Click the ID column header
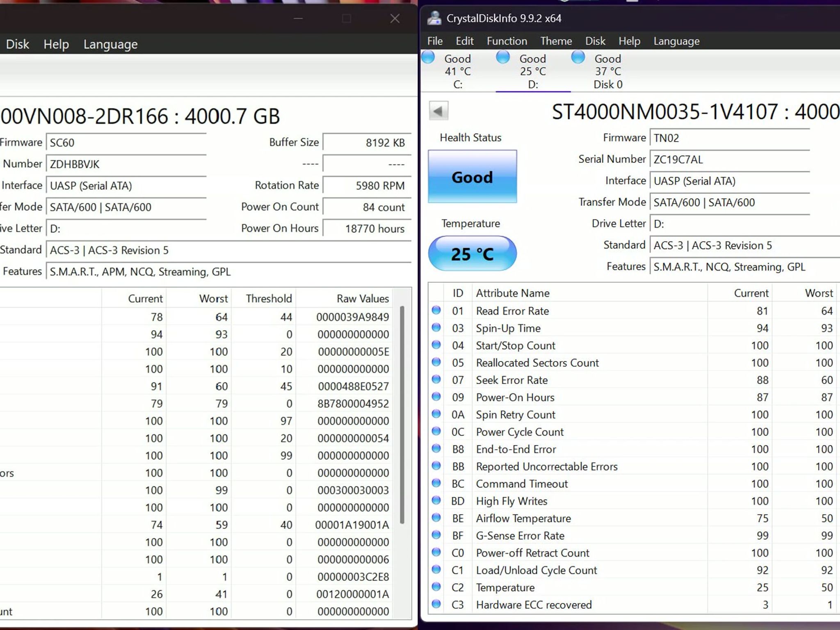Image resolution: width=840 pixels, height=630 pixels. (458, 293)
